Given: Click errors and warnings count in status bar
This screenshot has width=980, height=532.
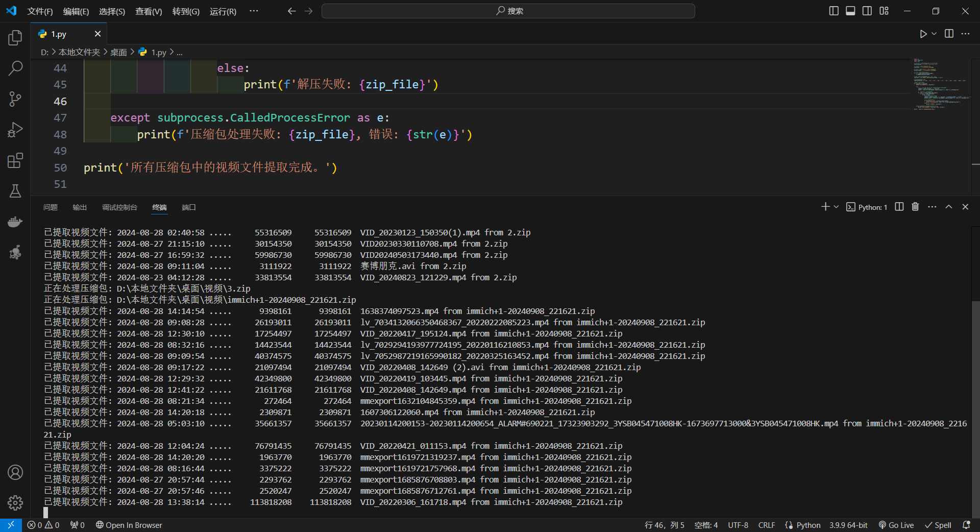Looking at the screenshot, I should (x=43, y=525).
